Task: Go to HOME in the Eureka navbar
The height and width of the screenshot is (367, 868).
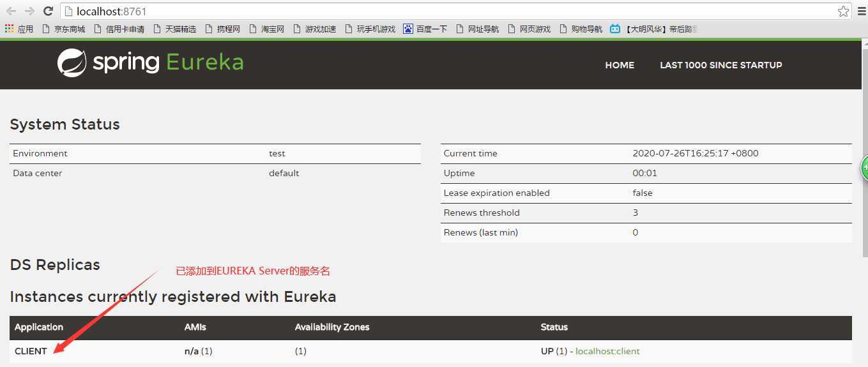Action: (x=620, y=65)
